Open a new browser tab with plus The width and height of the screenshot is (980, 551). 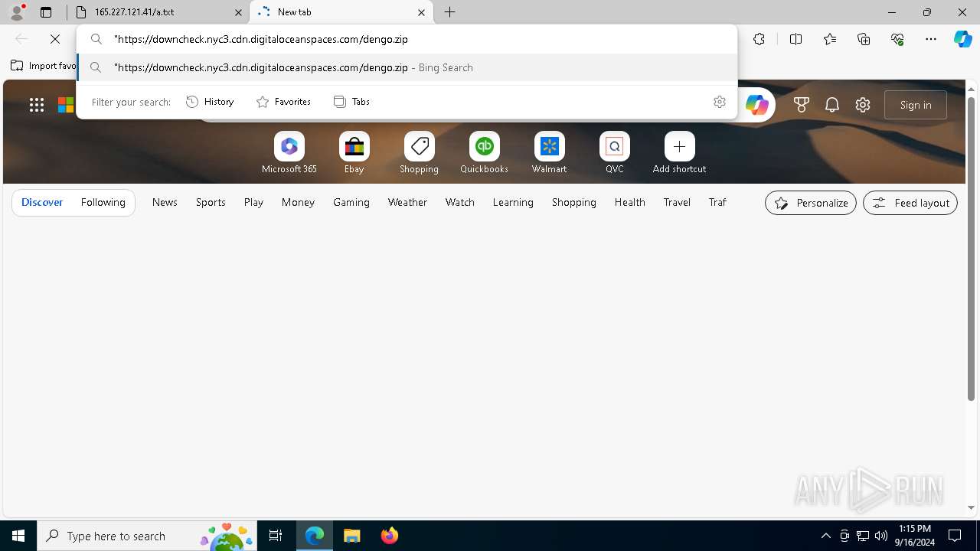tap(450, 12)
